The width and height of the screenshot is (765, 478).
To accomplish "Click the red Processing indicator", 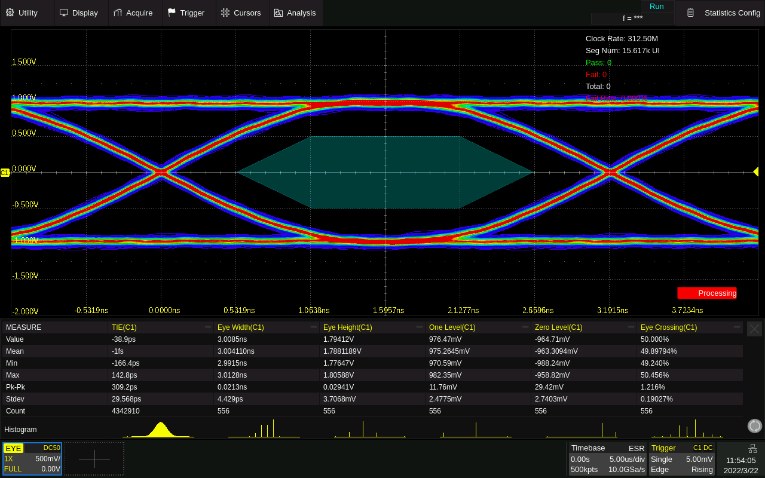I will [707, 293].
